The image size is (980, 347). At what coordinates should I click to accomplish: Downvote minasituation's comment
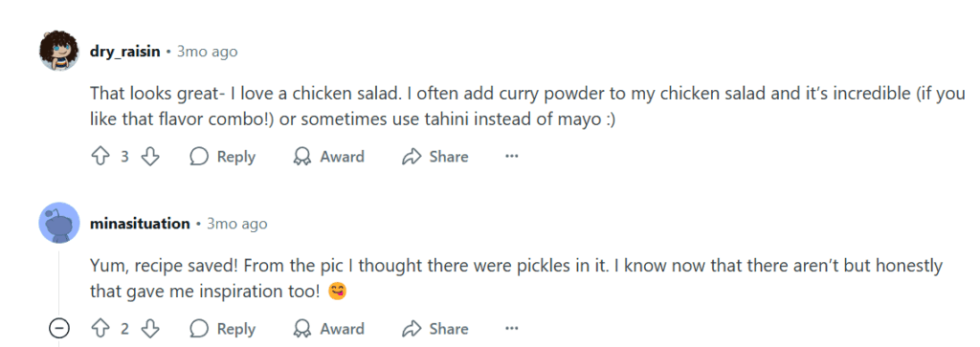click(x=150, y=328)
